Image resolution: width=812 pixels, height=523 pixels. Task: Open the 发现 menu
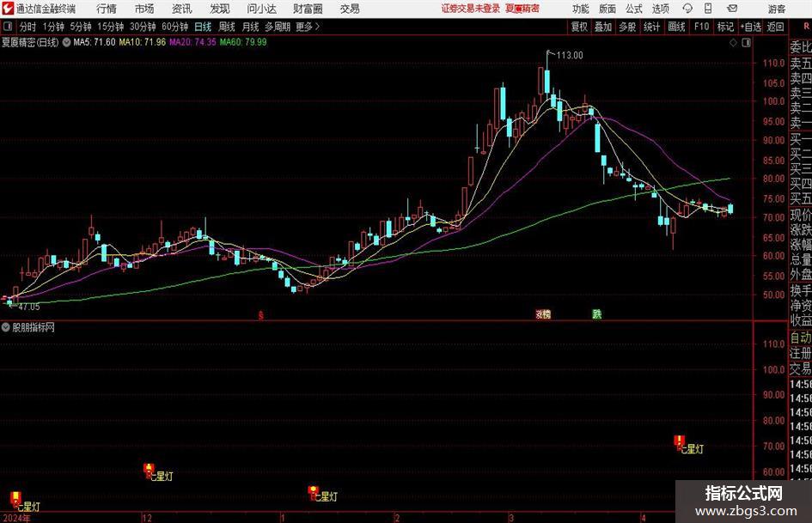coord(220,9)
